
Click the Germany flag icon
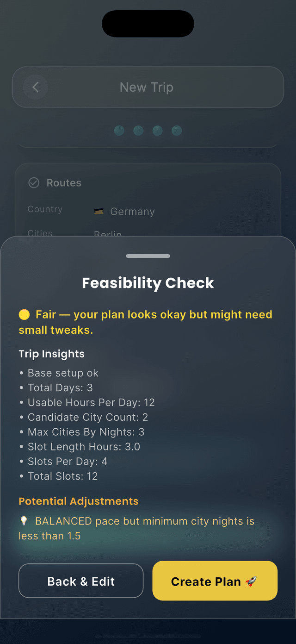[x=99, y=212]
